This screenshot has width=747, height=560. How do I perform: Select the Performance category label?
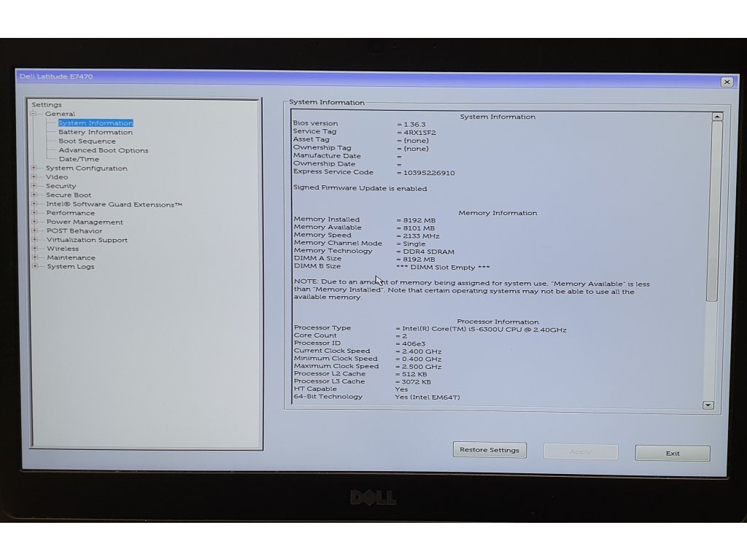click(x=71, y=213)
